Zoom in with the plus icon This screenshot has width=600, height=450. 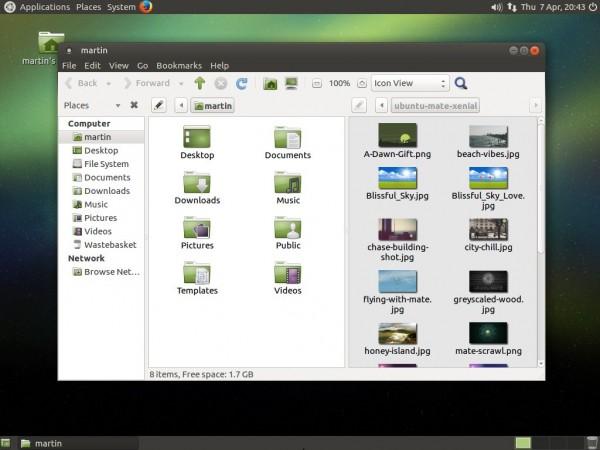point(360,84)
